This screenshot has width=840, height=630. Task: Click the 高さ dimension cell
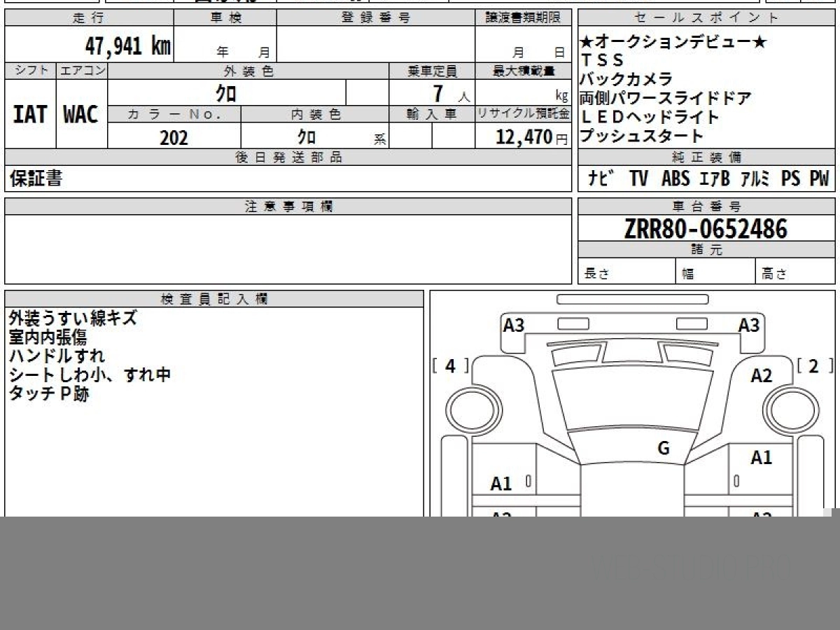point(796,272)
